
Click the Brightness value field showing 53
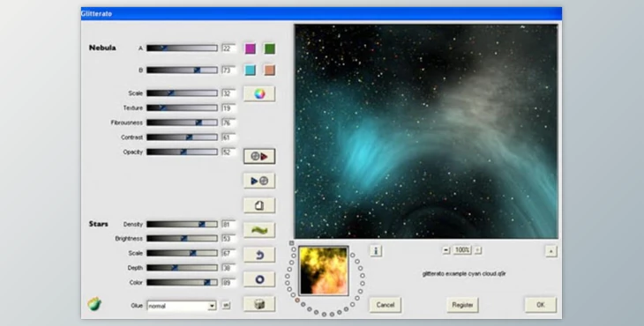click(228, 239)
